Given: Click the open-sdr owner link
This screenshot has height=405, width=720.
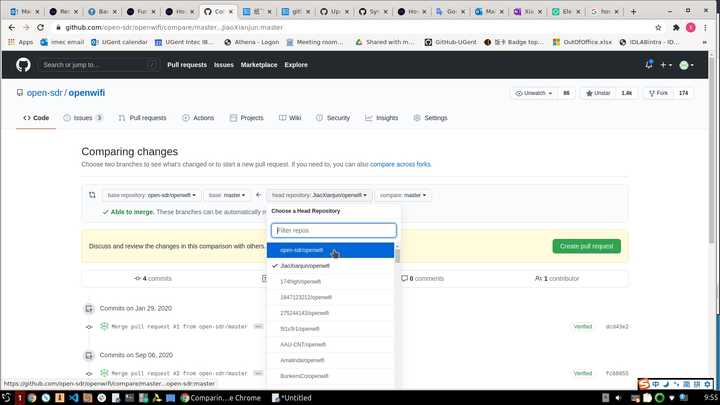Looking at the screenshot, I should pos(45,93).
